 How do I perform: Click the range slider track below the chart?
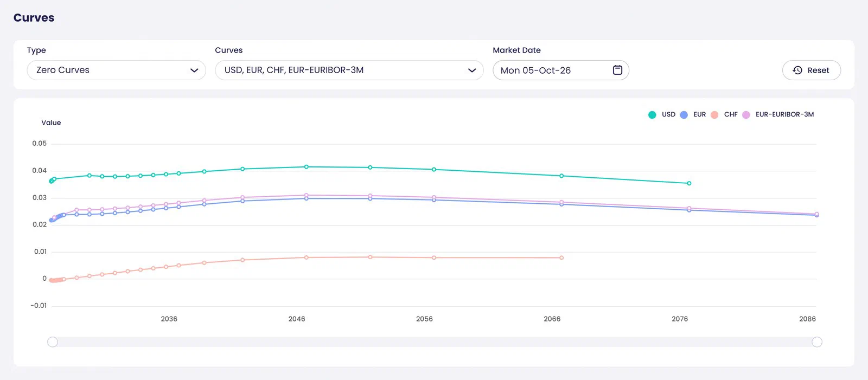click(x=435, y=342)
